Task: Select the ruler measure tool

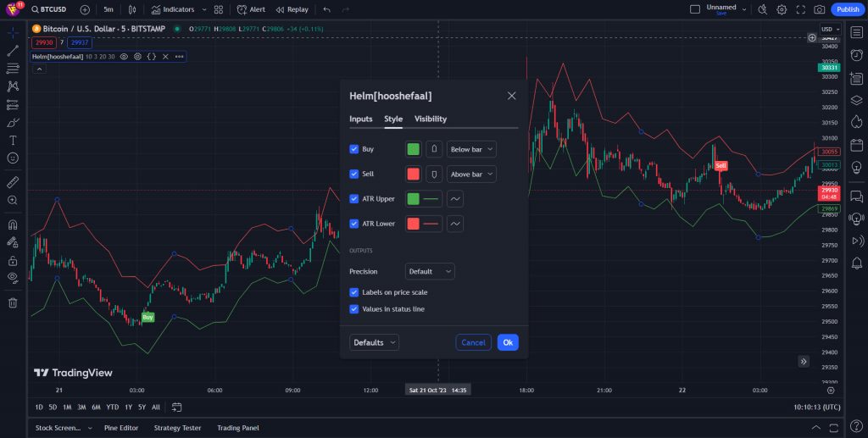Action: [13, 182]
